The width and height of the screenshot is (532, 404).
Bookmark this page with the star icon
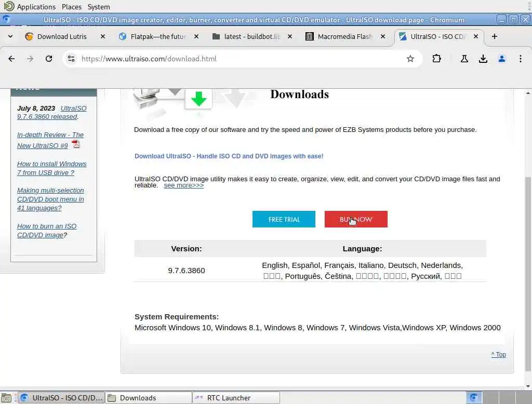410,59
